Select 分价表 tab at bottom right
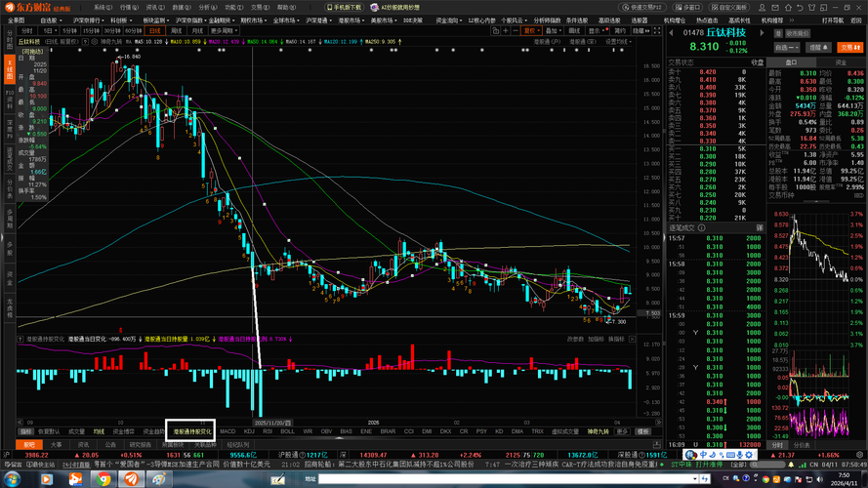This screenshot has width=868, height=488. 802,445
